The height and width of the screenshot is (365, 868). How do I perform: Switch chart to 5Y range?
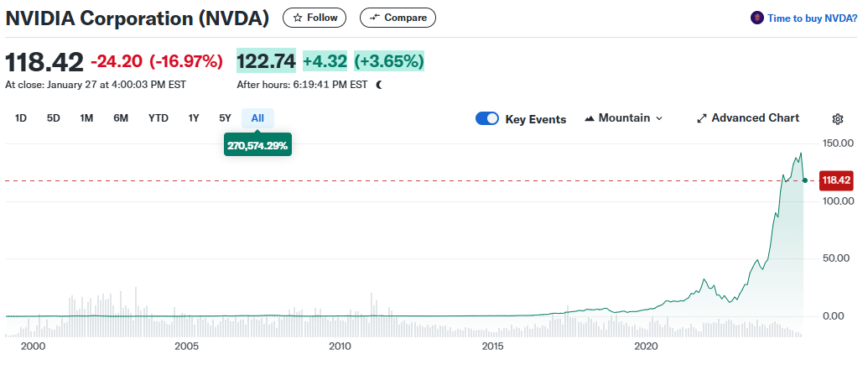(225, 118)
